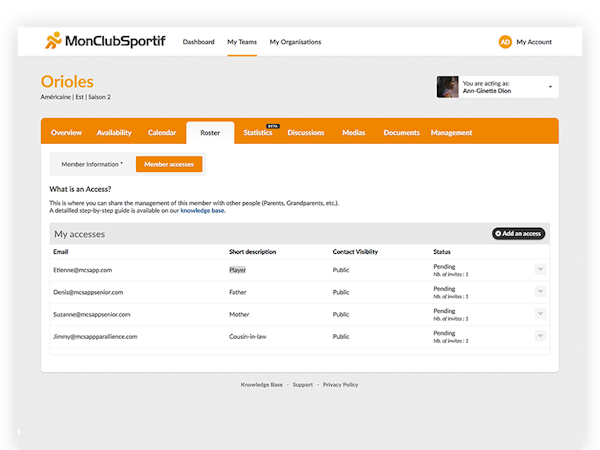The image size is (600, 450).
Task: Click Ann-Ginette Dion profile photo
Action: [447, 87]
